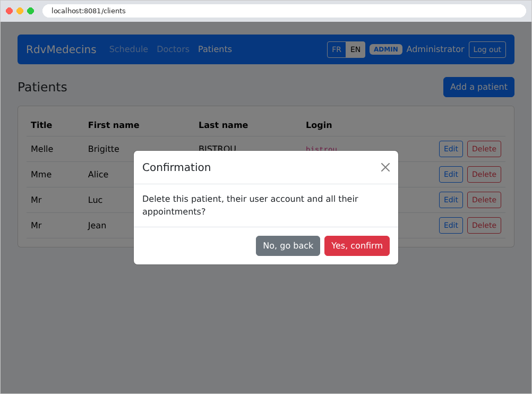Click the RdvMedecins brand logo
Image resolution: width=532 pixels, height=394 pixels.
[62, 49]
